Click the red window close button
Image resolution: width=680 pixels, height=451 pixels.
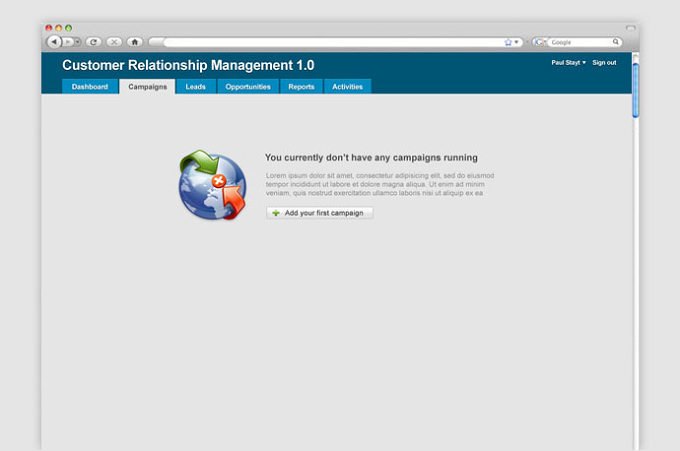click(x=49, y=28)
